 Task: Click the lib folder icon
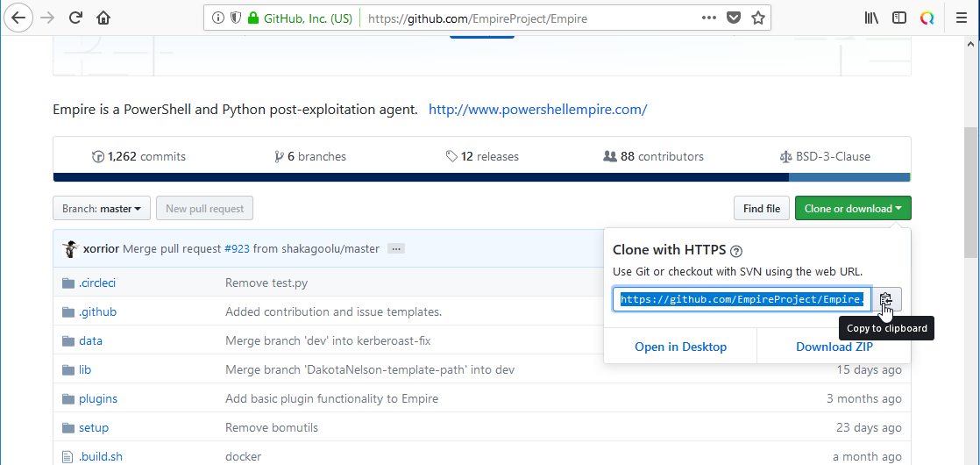point(68,370)
